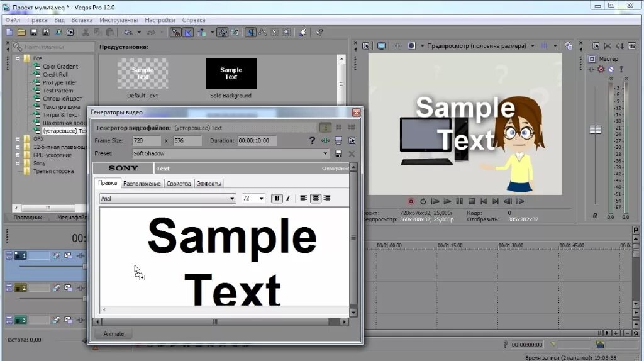Click the Animate button
Image resolution: width=644 pixels, height=361 pixels.
[x=113, y=334]
